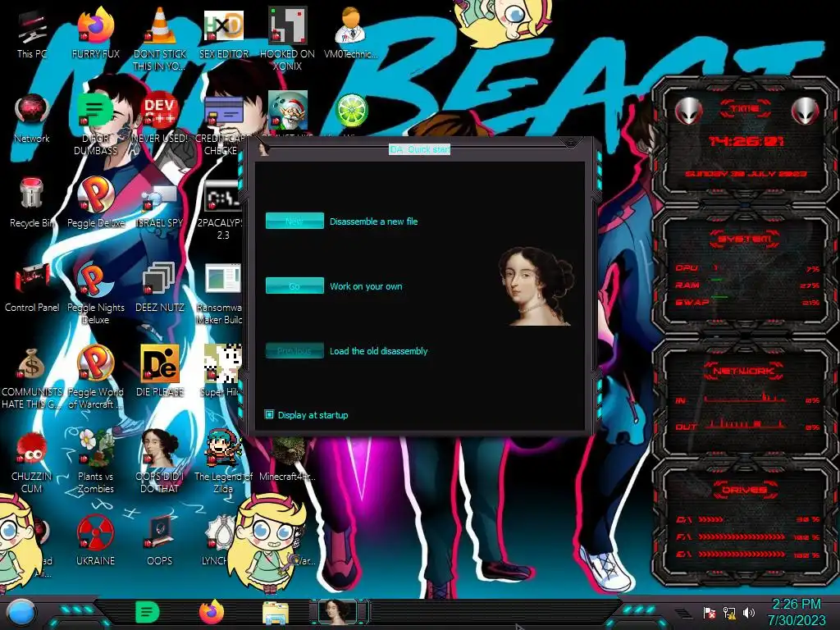Open the green D app on taskbar
This screenshot has height=630, width=840.
coord(148,612)
